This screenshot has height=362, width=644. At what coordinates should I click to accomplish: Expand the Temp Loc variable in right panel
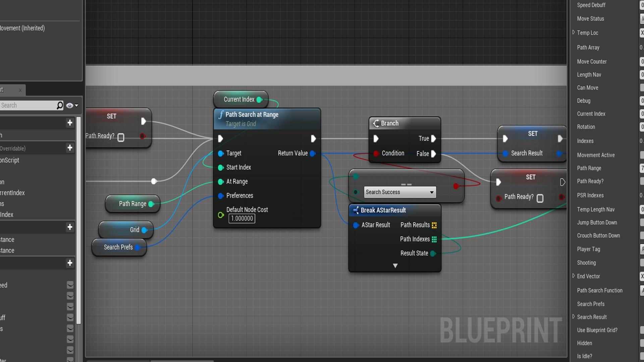(x=574, y=33)
